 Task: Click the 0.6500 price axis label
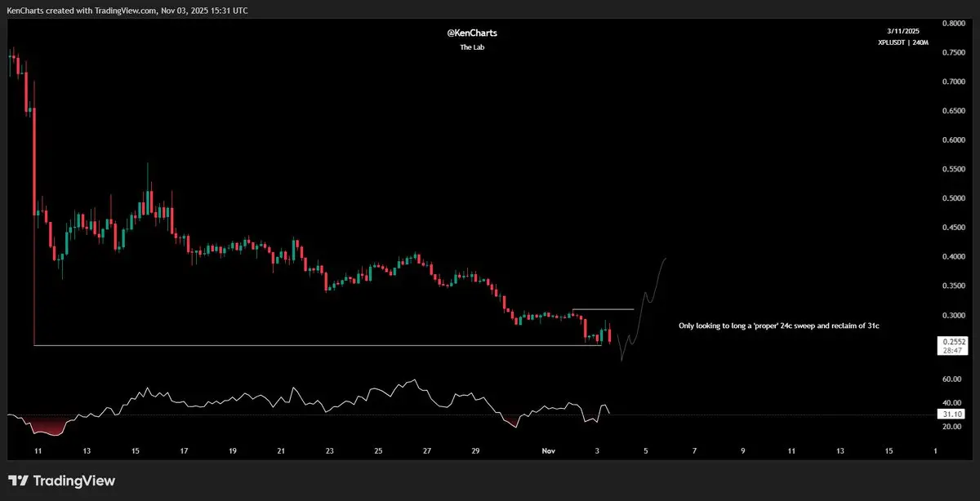(x=954, y=111)
